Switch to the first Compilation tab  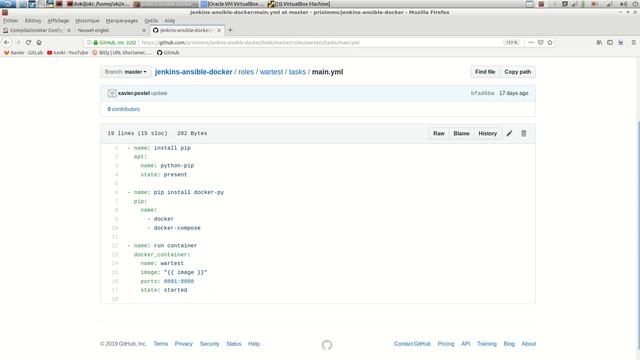click(x=37, y=30)
